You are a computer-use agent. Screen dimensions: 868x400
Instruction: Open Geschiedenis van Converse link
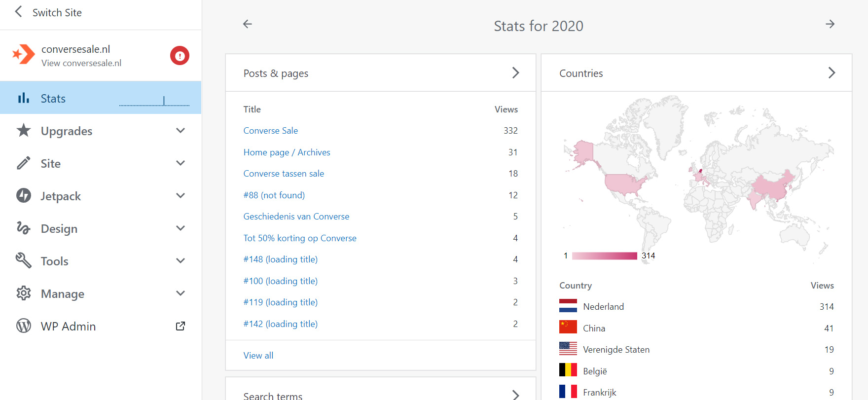tap(296, 217)
